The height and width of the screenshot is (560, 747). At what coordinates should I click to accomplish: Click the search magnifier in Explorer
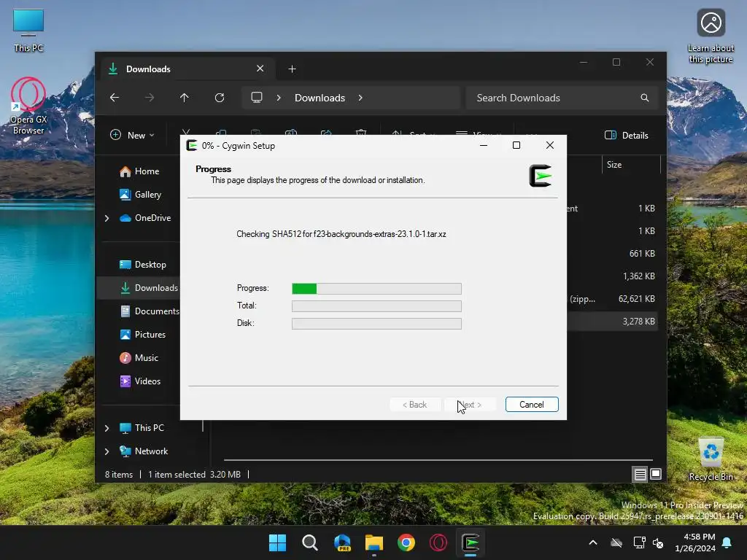645,98
